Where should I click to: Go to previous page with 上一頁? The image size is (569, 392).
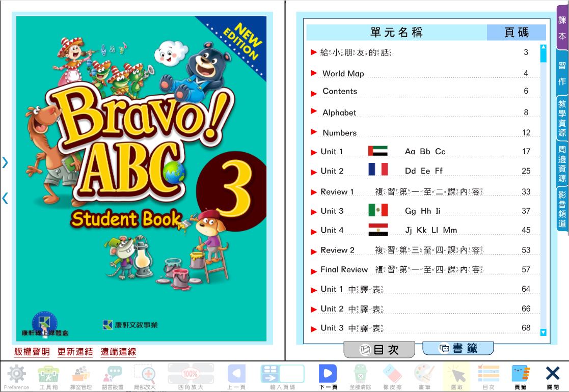pyautogui.click(x=236, y=377)
